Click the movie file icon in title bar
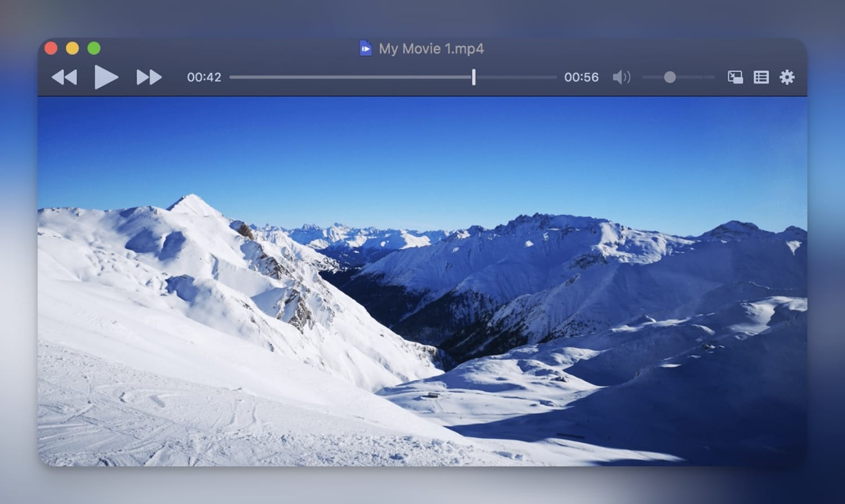Screen dimensions: 845x504 pyautogui.click(x=366, y=48)
